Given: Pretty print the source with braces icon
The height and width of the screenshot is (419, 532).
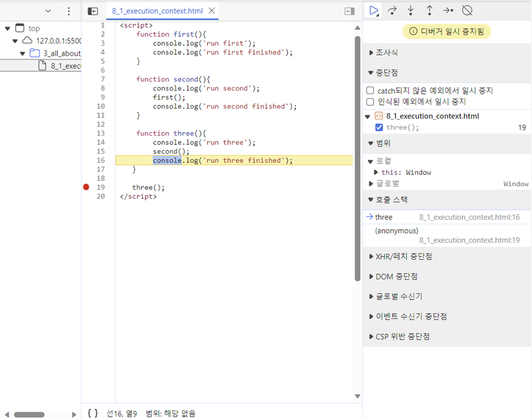Looking at the screenshot, I should [93, 413].
